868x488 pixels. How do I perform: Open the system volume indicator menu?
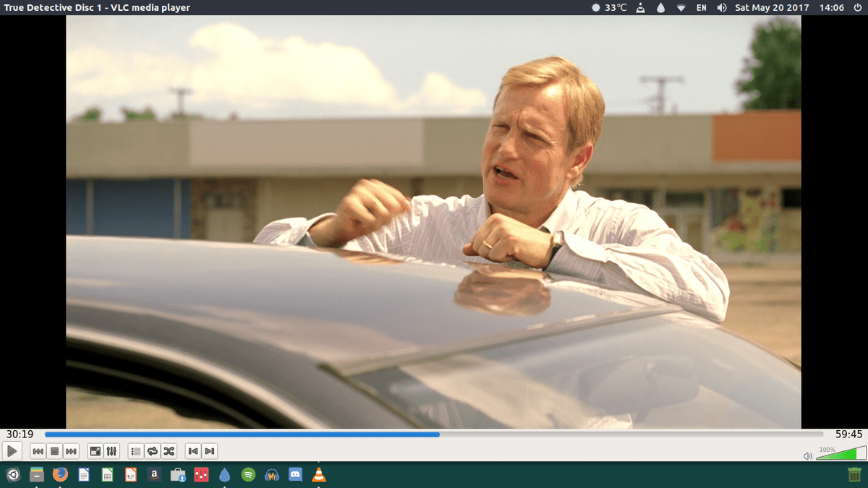[722, 8]
